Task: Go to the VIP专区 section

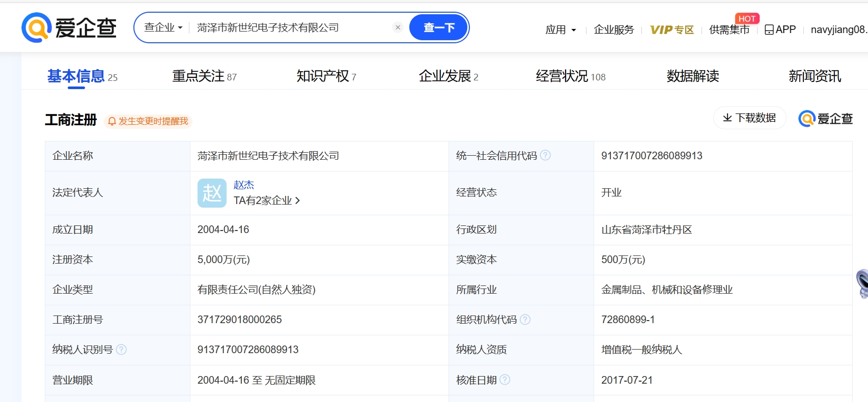Action: click(672, 30)
